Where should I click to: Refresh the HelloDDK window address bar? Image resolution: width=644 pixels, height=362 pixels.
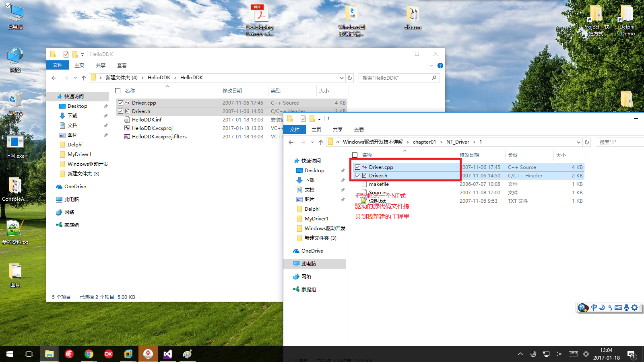tap(350, 78)
